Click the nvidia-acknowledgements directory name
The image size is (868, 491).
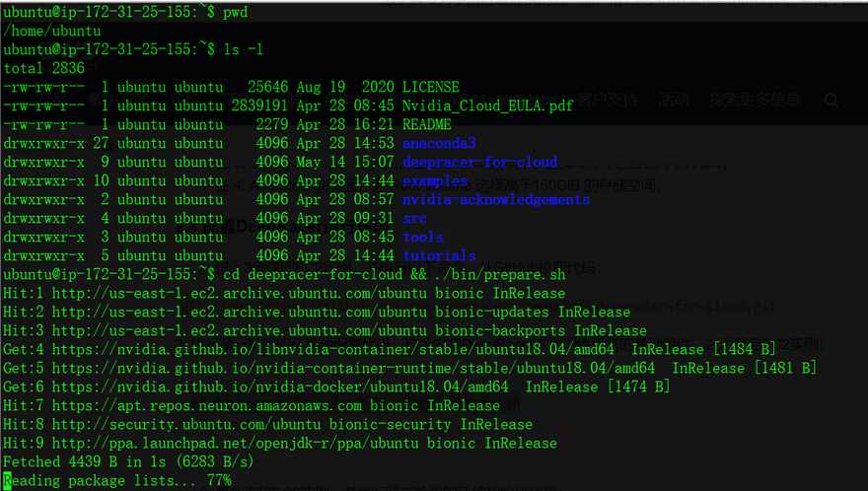pos(495,200)
